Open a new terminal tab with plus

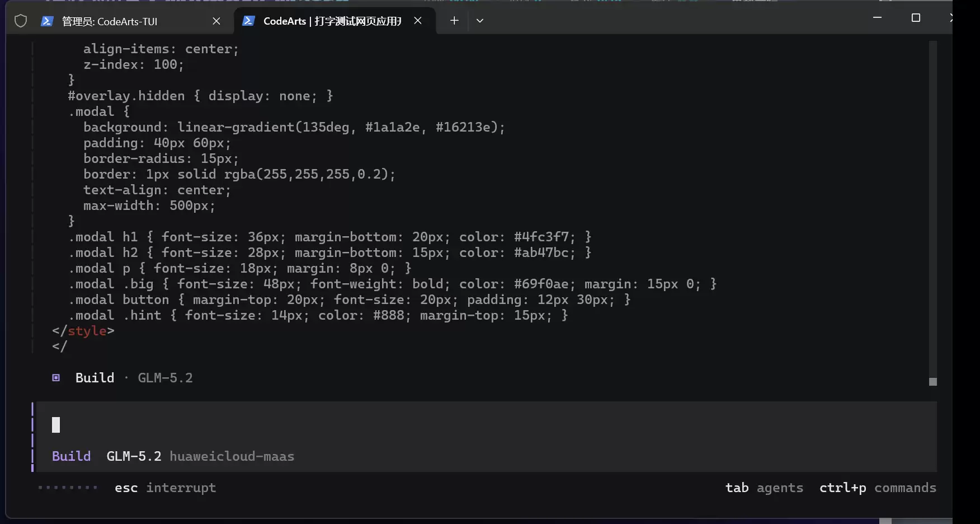pyautogui.click(x=454, y=21)
